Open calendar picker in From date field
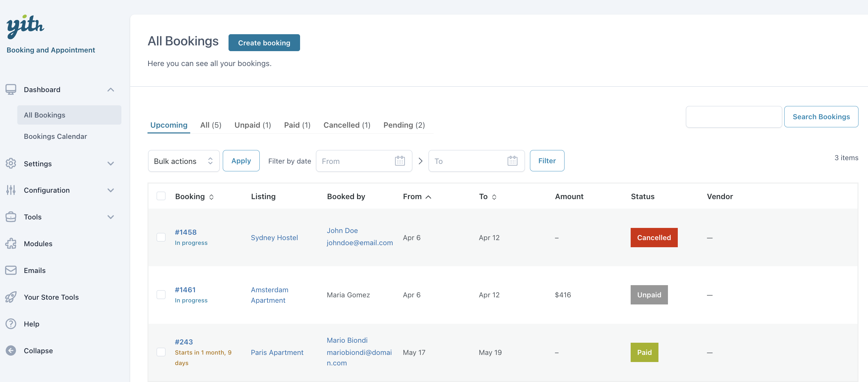Viewport: 868px width, 382px height. (x=400, y=161)
